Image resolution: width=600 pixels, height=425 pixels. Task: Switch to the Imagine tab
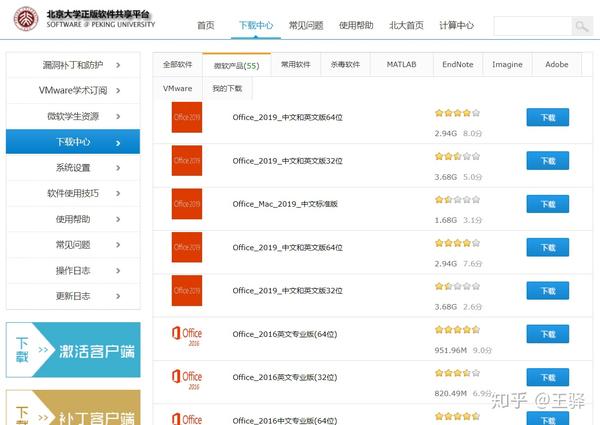point(507,65)
